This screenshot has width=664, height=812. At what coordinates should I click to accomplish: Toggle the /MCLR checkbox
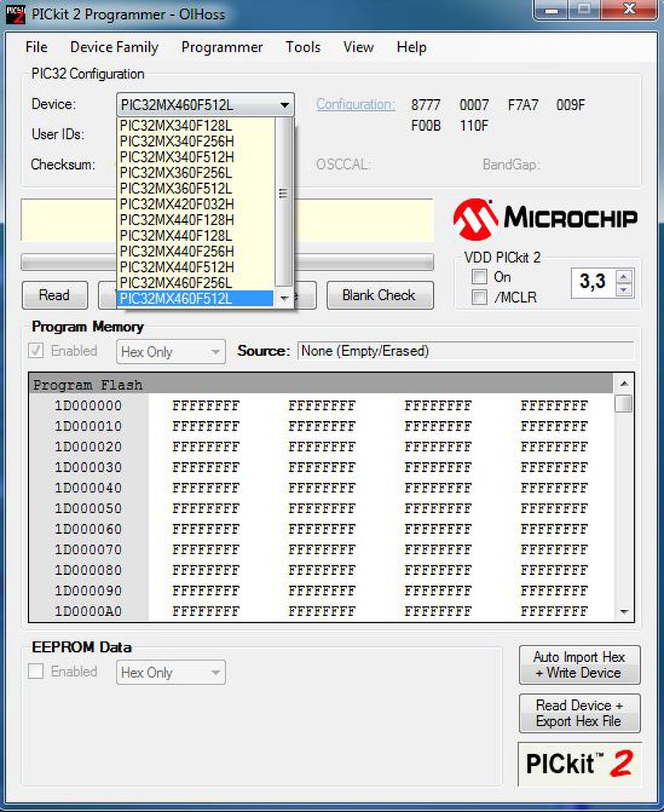[x=480, y=297]
